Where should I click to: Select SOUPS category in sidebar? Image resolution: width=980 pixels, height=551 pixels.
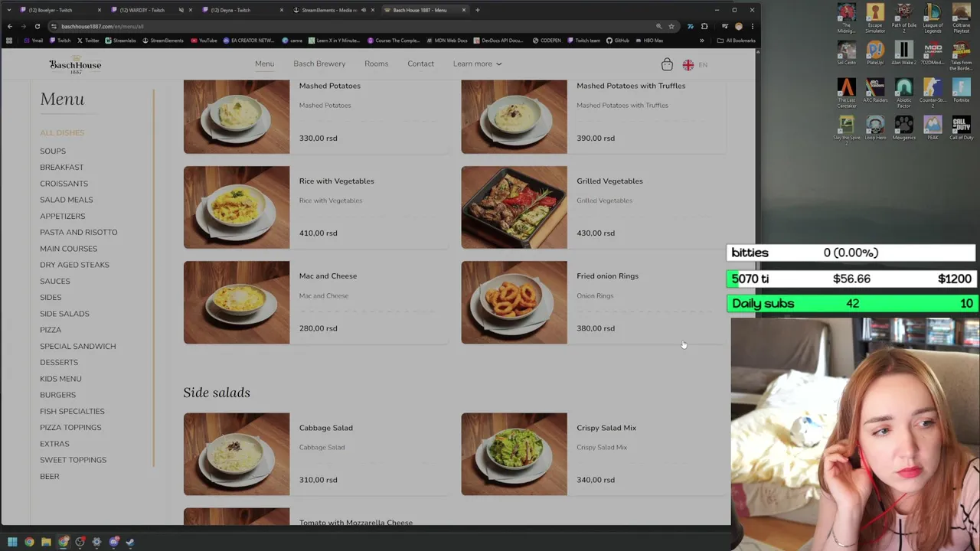pos(53,151)
